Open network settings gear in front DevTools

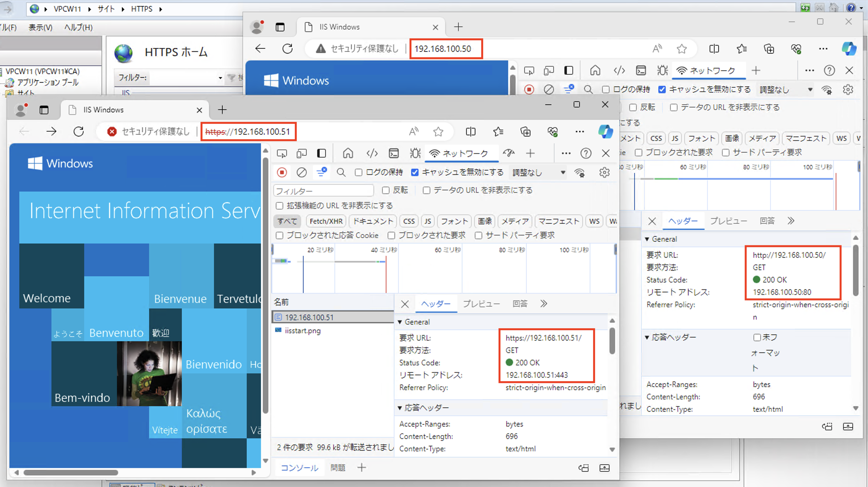(604, 172)
